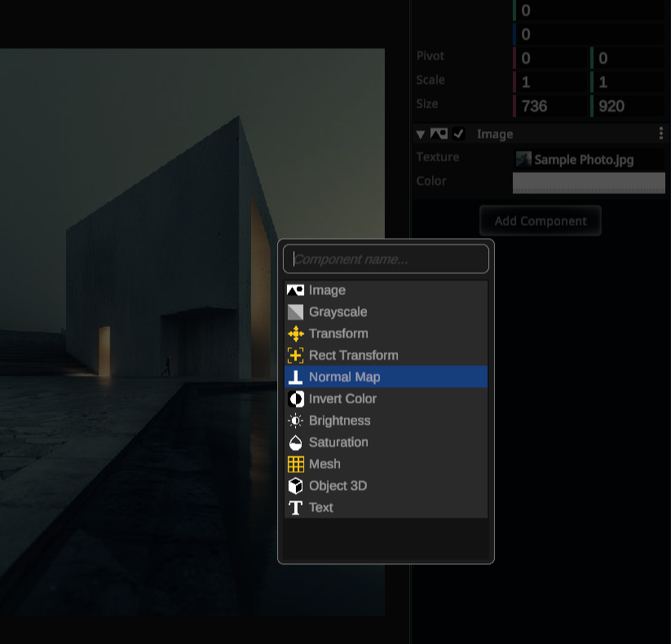Click the sample photo in the viewport

[192, 332]
